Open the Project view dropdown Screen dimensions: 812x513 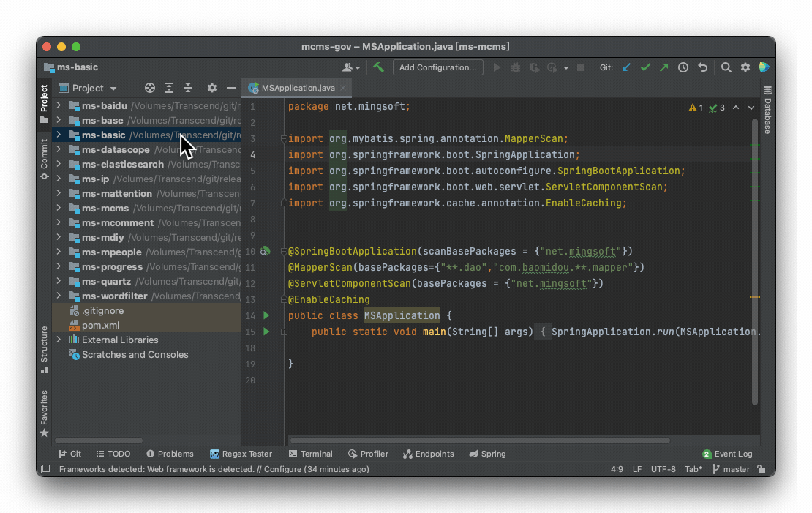click(x=88, y=88)
